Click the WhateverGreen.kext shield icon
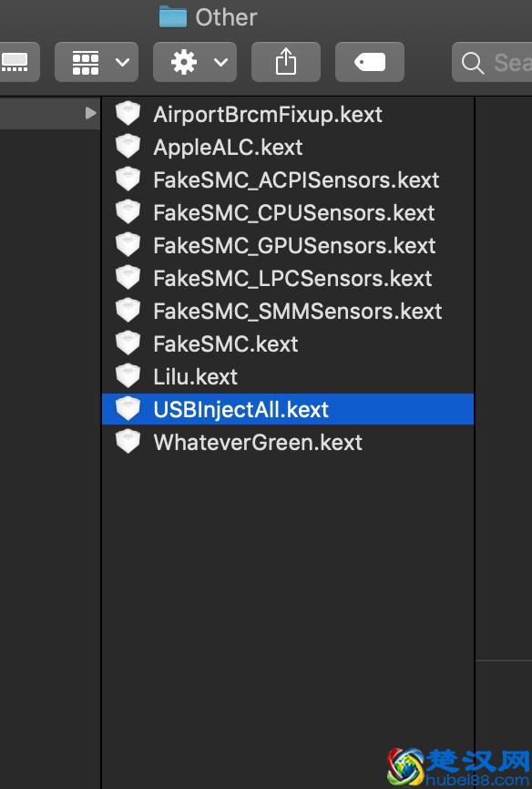 [x=128, y=442]
